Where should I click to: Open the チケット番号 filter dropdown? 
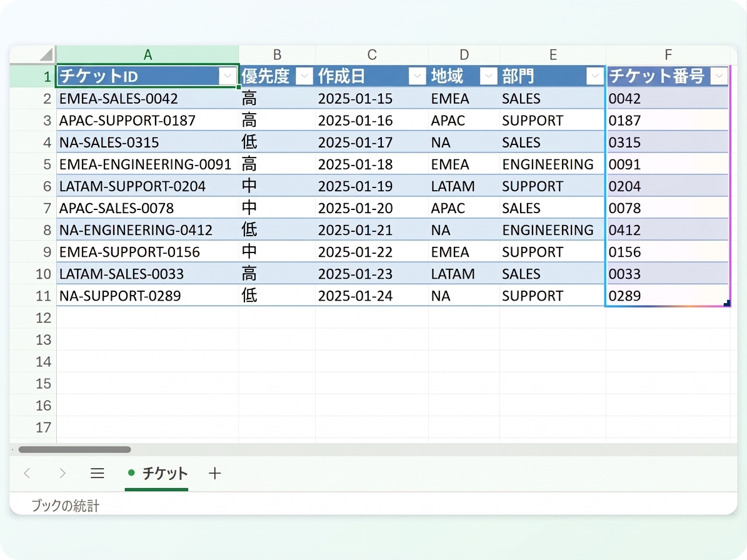(719, 76)
